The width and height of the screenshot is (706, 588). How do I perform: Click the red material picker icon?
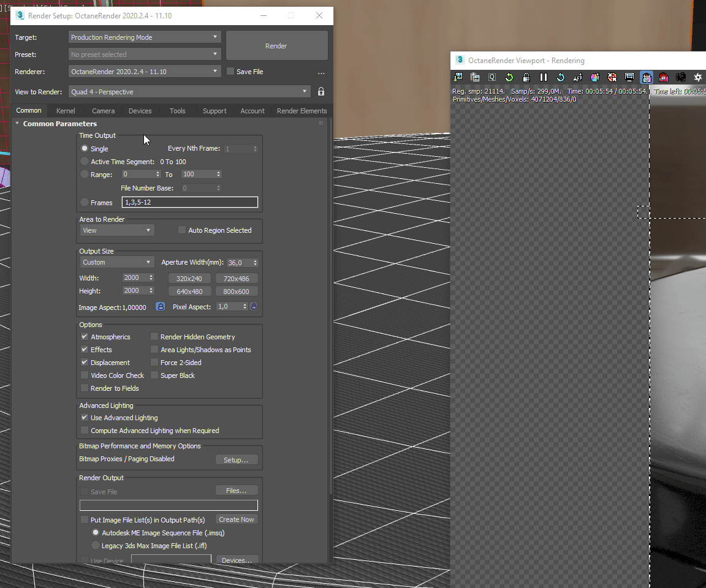coord(612,77)
